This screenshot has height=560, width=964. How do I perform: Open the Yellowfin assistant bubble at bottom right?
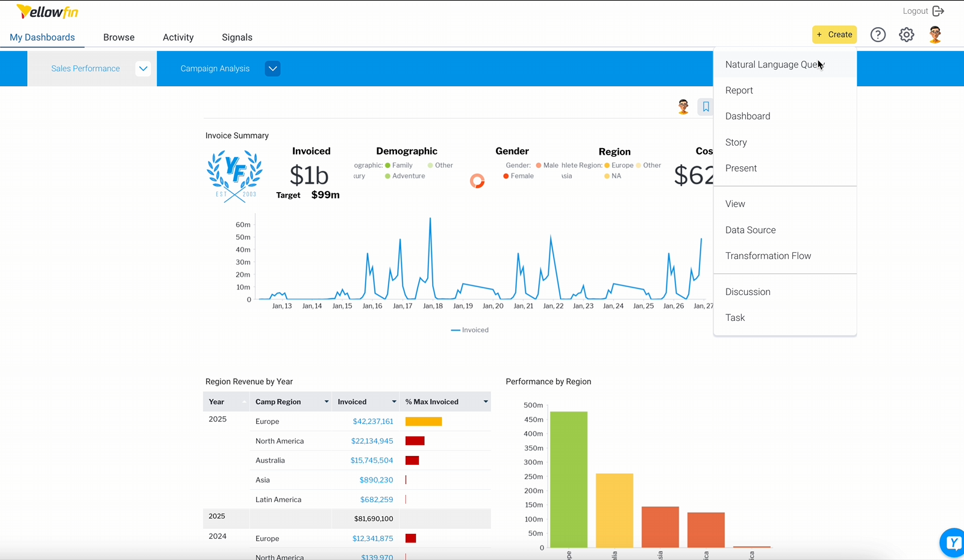click(953, 543)
